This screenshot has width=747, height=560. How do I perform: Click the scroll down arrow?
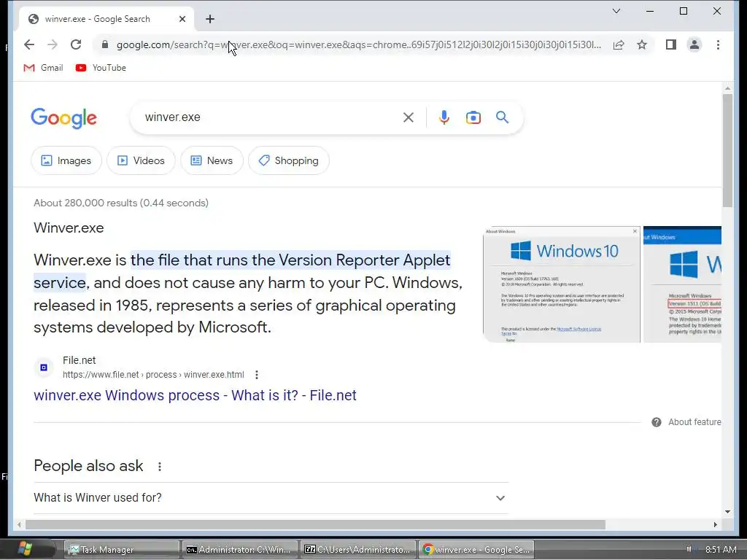[x=727, y=512]
